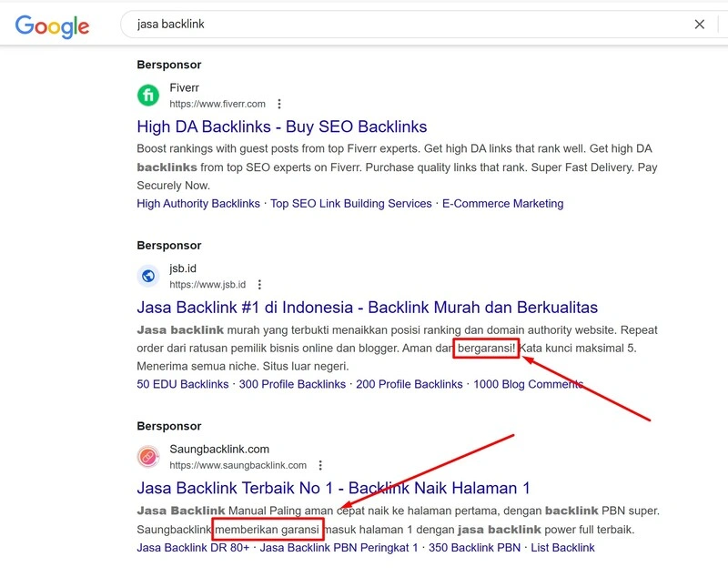Open the three-dot menu next to fiverr.com

tap(279, 104)
